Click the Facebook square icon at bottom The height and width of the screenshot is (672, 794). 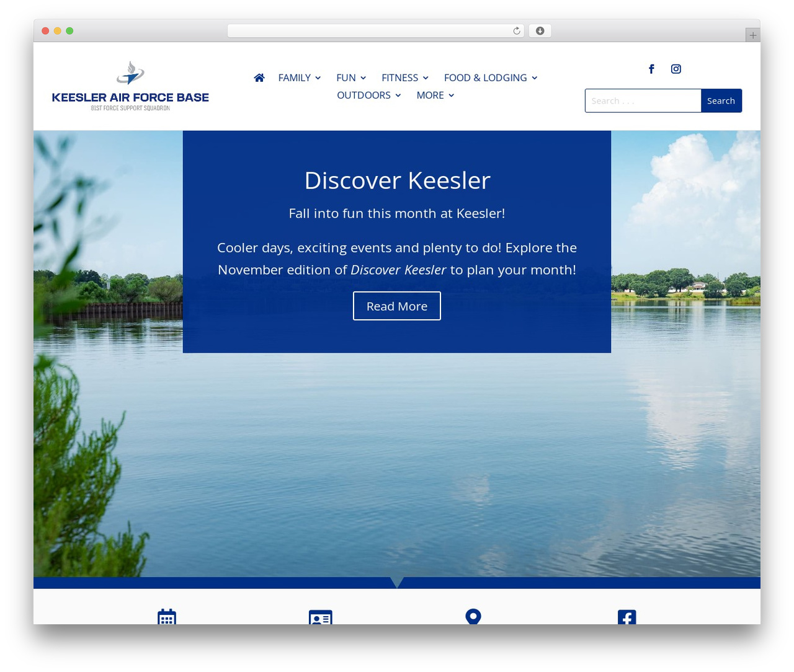(627, 617)
